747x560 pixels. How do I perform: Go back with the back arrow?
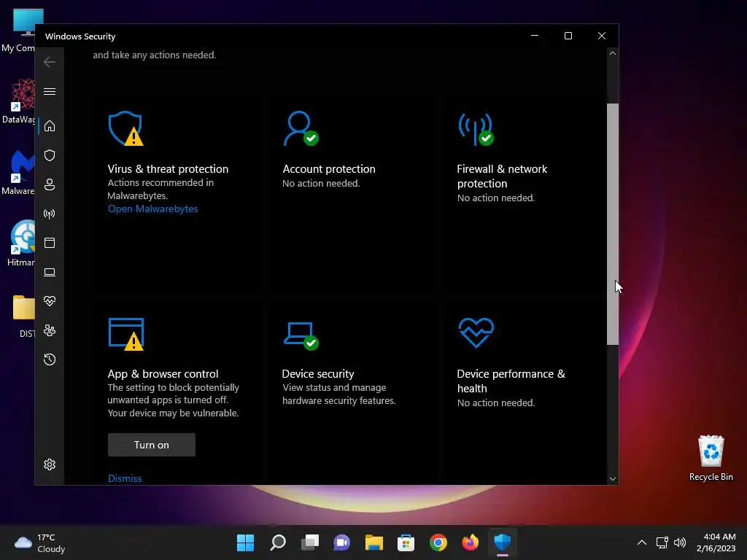[50, 62]
